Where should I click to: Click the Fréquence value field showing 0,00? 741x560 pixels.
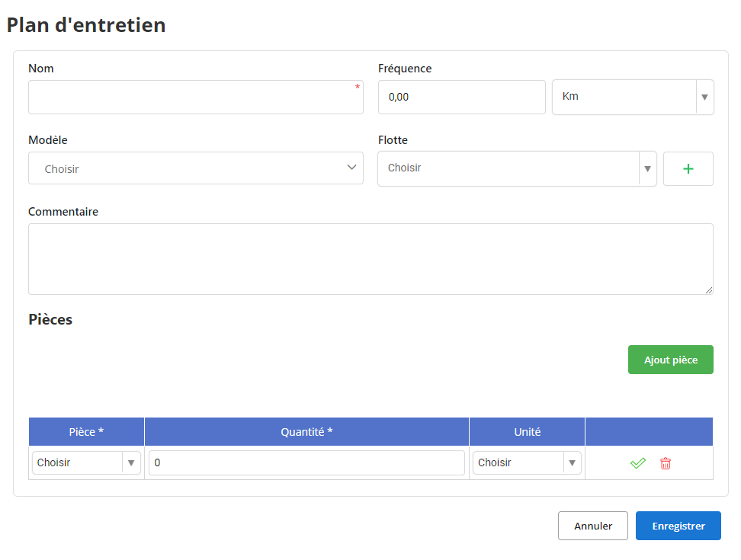coord(462,98)
